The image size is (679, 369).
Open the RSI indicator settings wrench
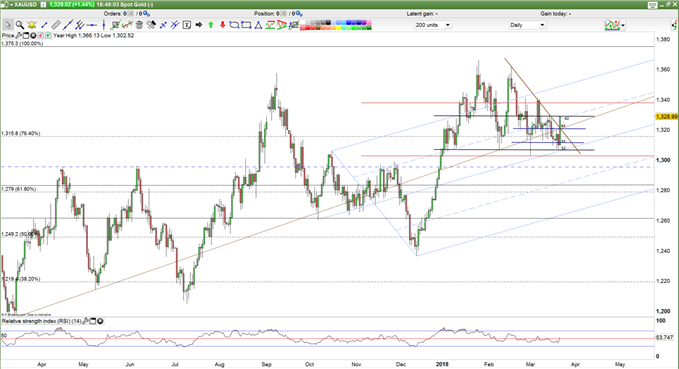85,321
